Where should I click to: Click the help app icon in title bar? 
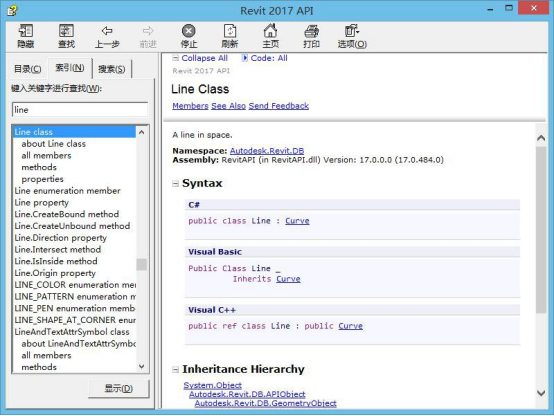coord(12,10)
